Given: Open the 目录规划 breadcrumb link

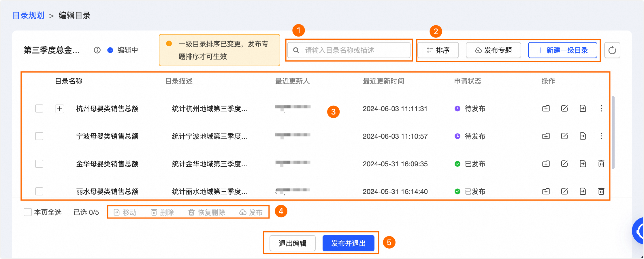Looking at the screenshot, I should click(29, 15).
